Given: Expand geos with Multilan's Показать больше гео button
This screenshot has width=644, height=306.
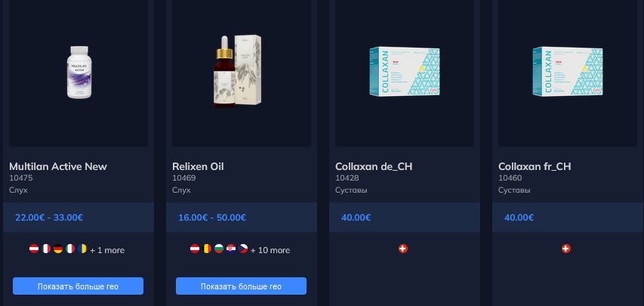Looking at the screenshot, I should tap(78, 286).
